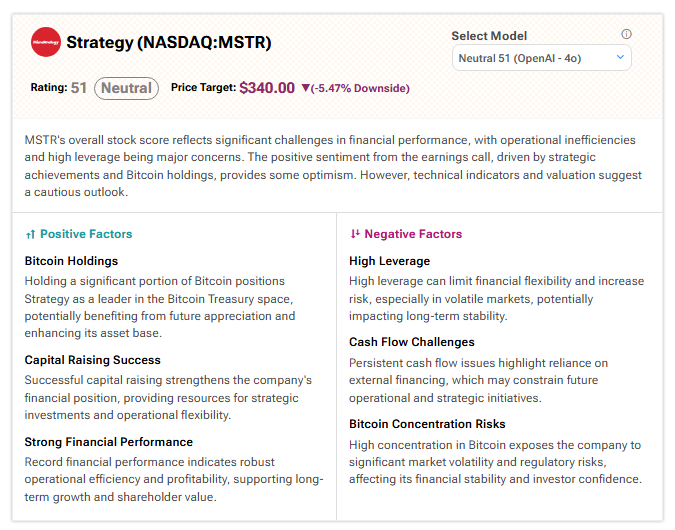Click the rating score 51
The height and width of the screenshot is (530, 675).
[x=79, y=88]
